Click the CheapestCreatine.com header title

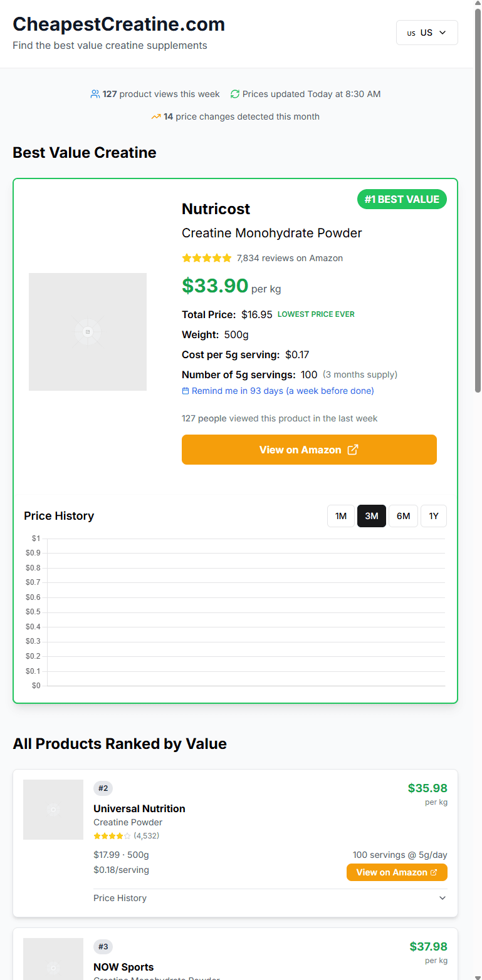point(119,24)
